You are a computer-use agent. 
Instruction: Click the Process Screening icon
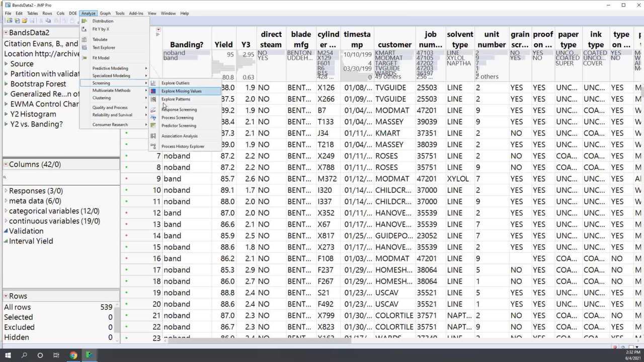tap(153, 118)
